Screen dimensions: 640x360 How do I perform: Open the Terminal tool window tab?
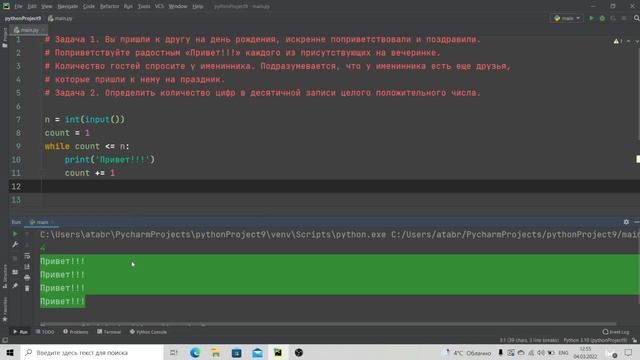coord(109,332)
